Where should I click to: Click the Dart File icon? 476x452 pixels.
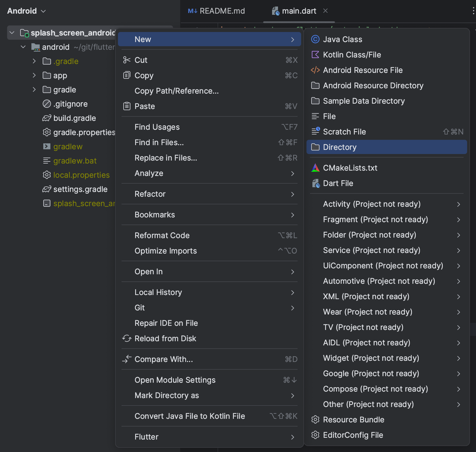[x=316, y=183]
